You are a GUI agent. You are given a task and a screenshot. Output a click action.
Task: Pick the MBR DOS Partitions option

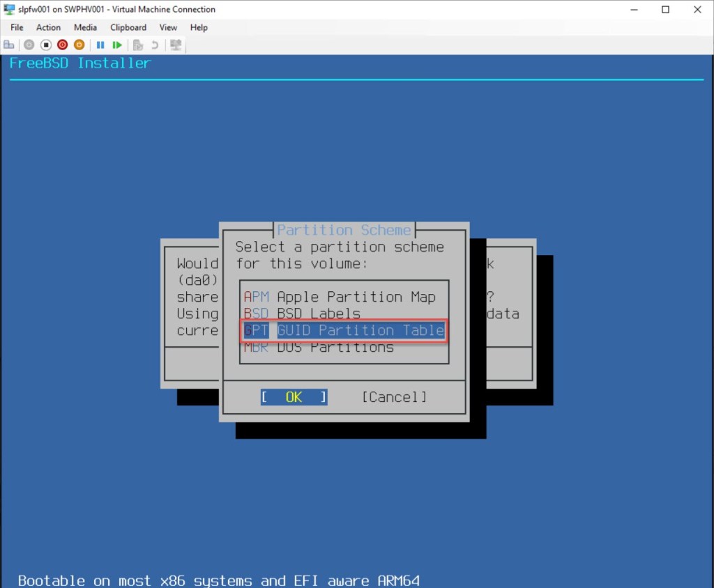[x=319, y=347]
